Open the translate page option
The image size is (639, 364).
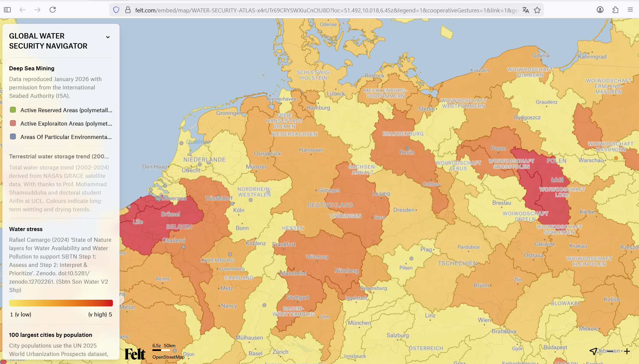click(525, 10)
